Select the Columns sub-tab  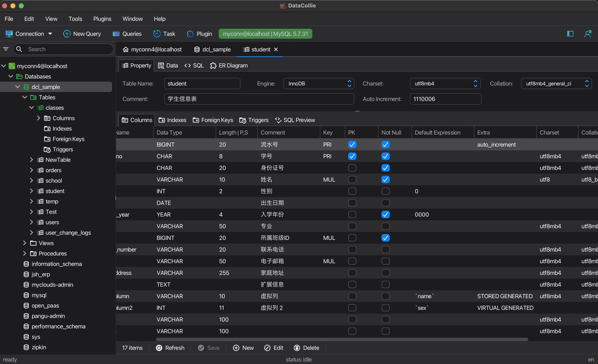tap(137, 120)
